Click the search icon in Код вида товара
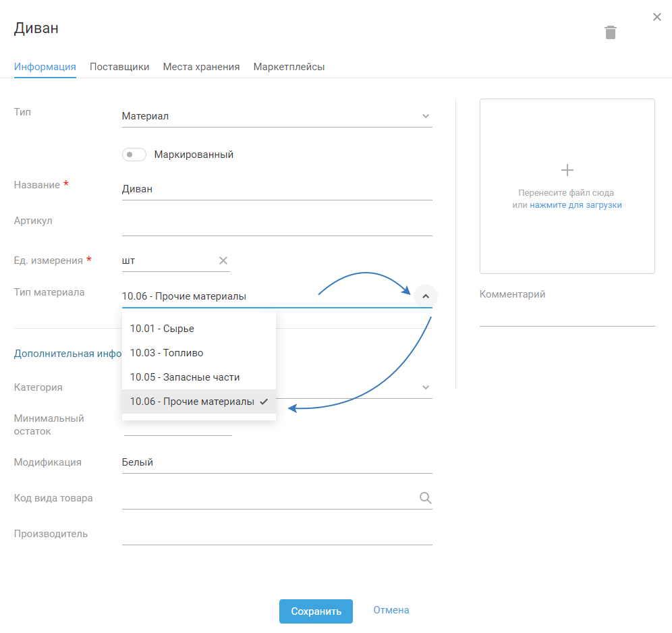The image size is (672, 633). coord(425,498)
